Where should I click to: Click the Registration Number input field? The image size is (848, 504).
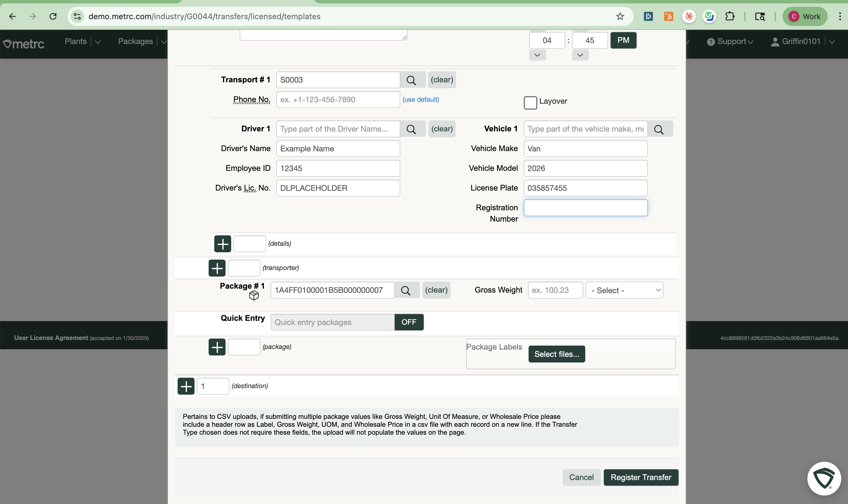(x=585, y=208)
